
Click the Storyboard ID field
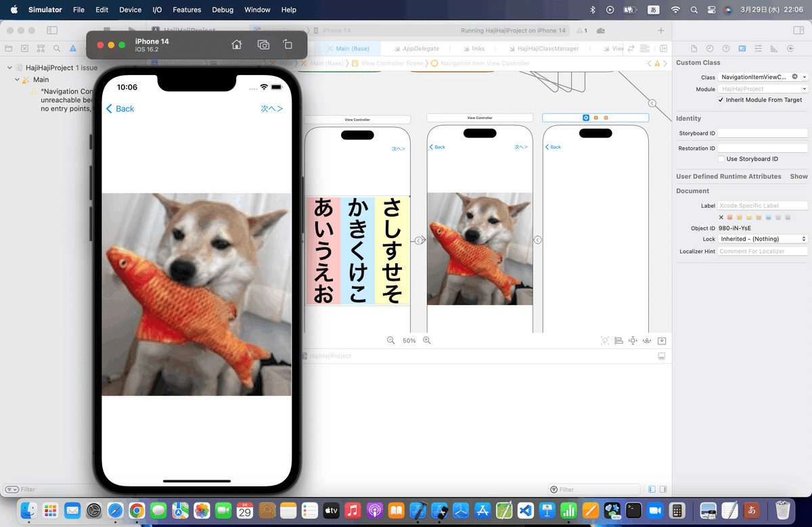(x=763, y=133)
